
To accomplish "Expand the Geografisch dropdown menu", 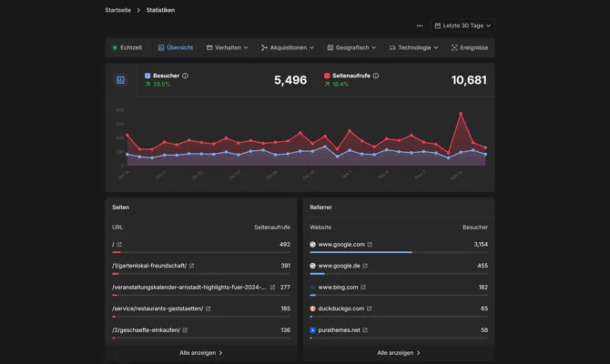I will click(x=350, y=47).
